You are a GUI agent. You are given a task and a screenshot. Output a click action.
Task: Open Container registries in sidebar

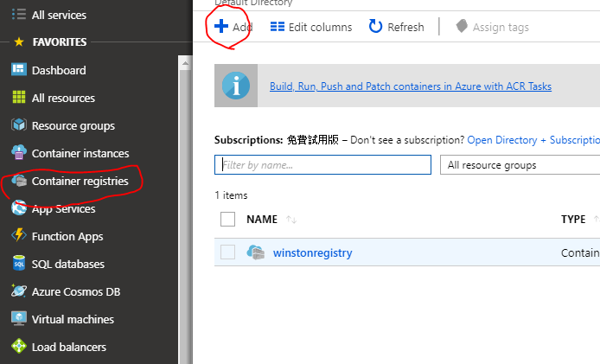pyautogui.click(x=80, y=181)
